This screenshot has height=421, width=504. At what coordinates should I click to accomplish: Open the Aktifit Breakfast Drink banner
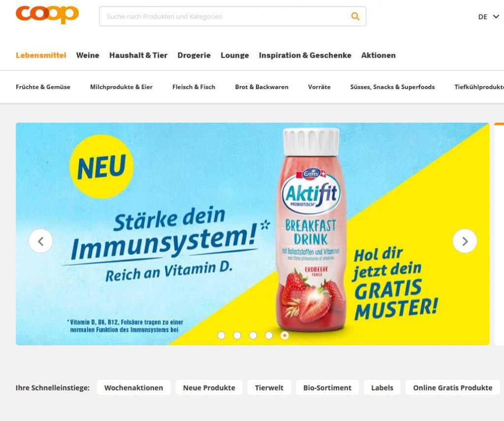252,234
